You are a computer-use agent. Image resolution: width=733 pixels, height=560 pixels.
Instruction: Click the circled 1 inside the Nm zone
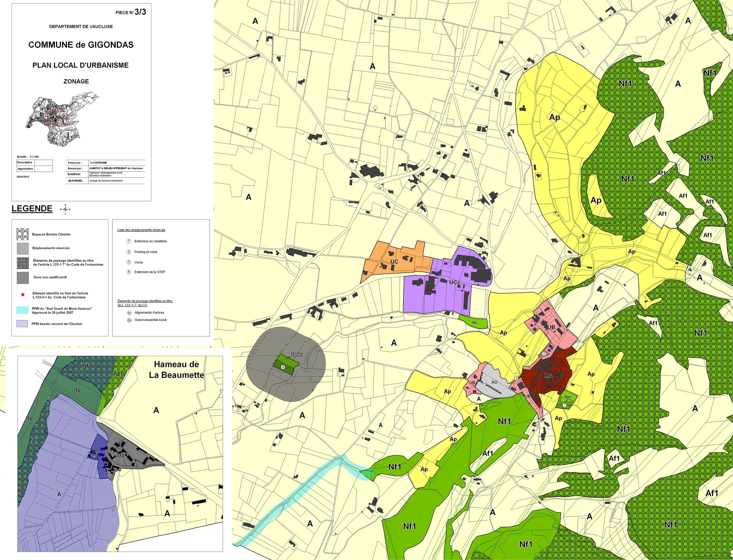[x=565, y=405]
